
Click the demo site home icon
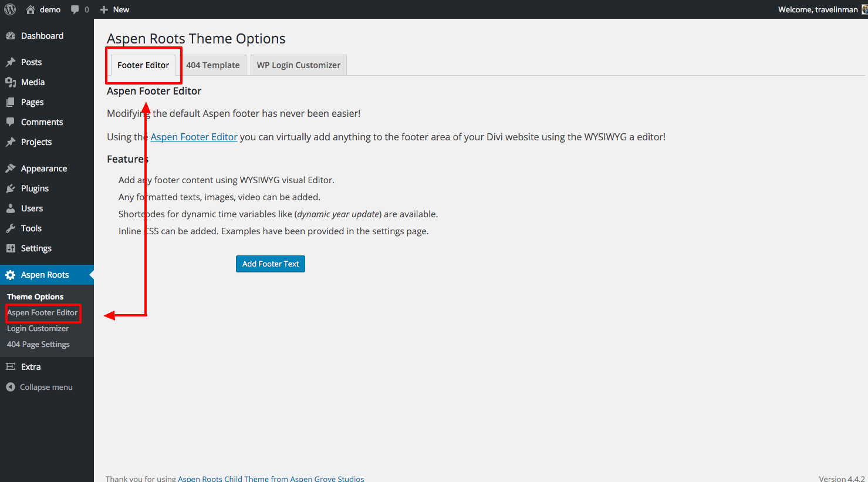tap(31, 9)
